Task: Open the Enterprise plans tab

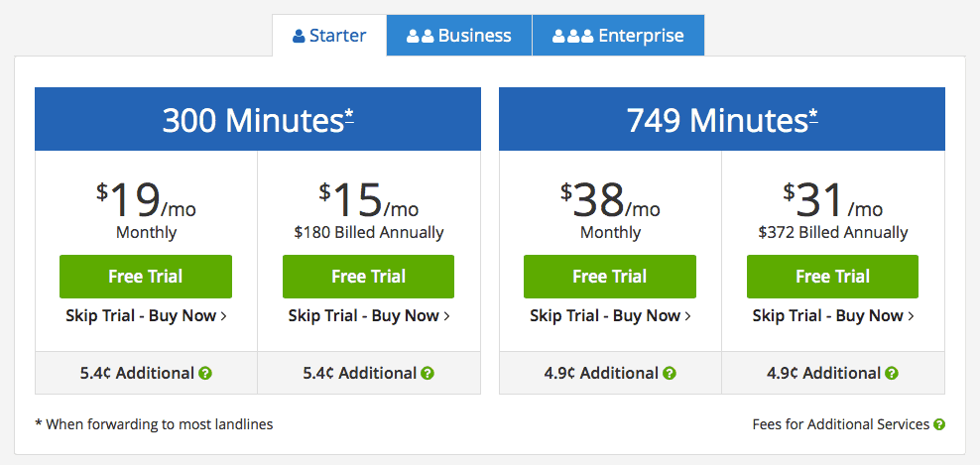Action: (618, 36)
